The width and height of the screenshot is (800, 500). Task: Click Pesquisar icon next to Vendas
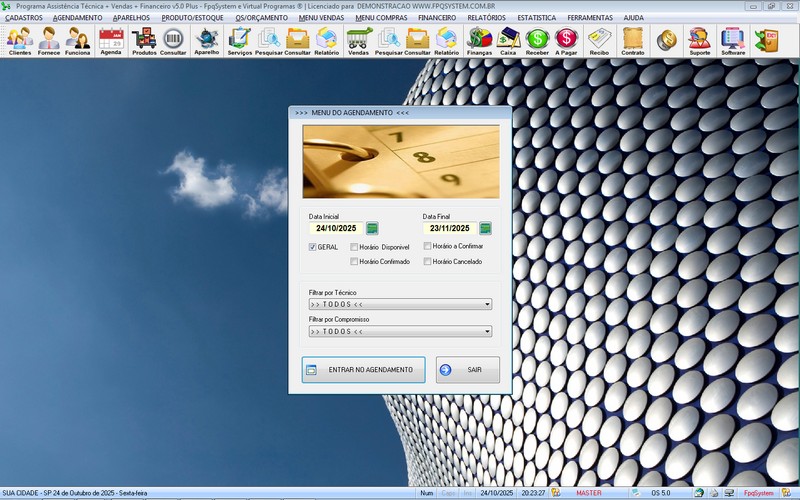tap(389, 41)
